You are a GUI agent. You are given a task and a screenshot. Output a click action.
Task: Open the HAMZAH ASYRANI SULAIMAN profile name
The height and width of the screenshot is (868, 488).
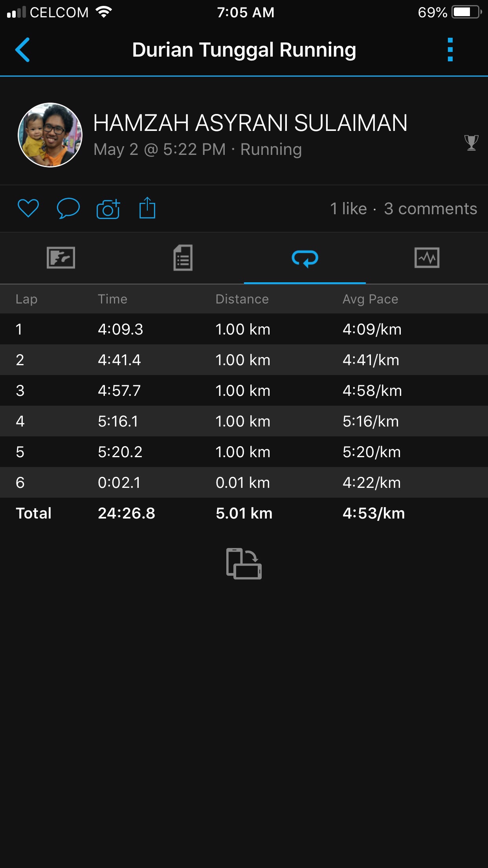(250, 123)
